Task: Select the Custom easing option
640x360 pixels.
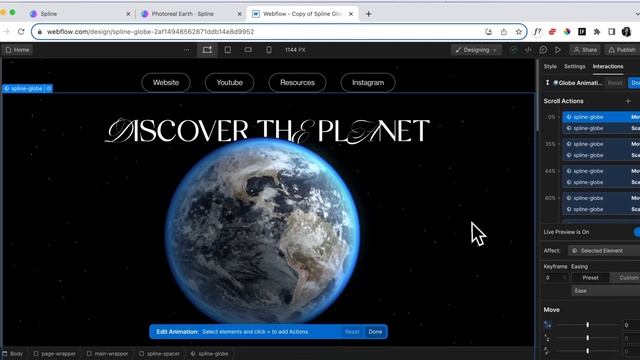Action: pos(625,278)
